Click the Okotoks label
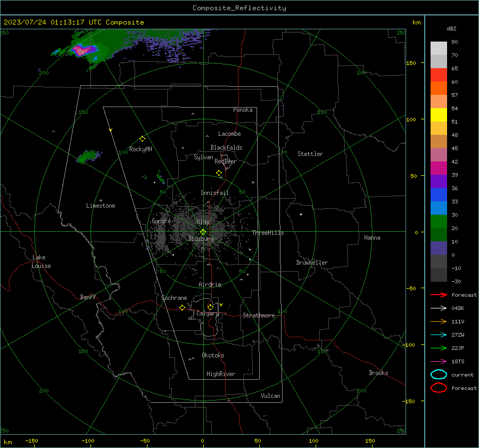Image resolution: width=479 pixels, height=448 pixels. click(213, 355)
